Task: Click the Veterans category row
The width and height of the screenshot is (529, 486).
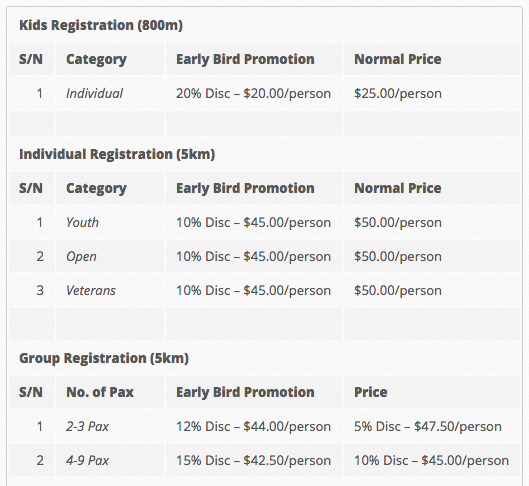Action: point(264,290)
